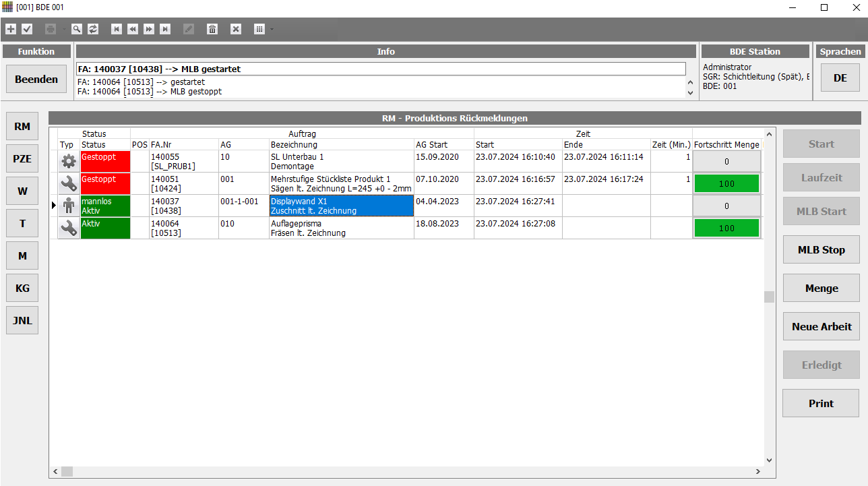
Task: Open the dropdown arrow next to printer icon
Action: click(x=63, y=29)
